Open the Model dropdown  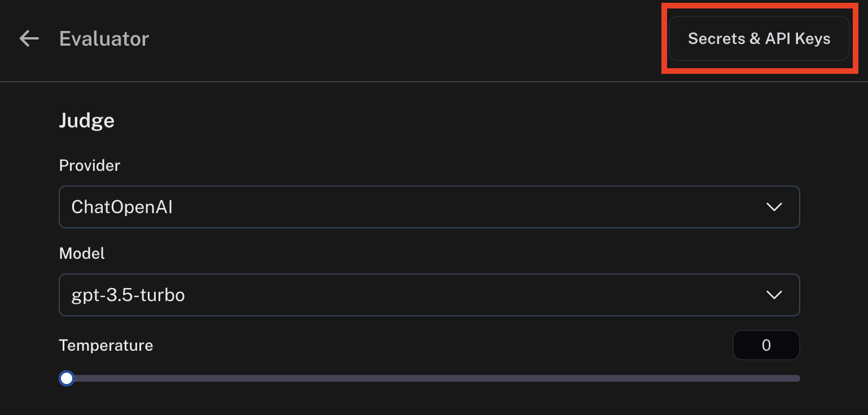pos(429,295)
